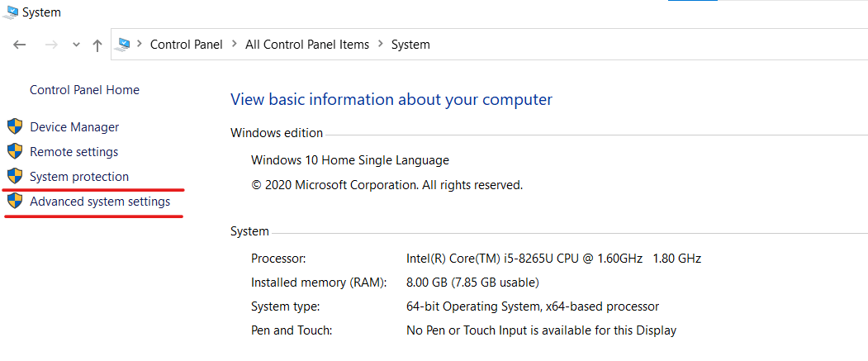Open Device Manager link
The height and width of the screenshot is (361, 868).
pos(74,127)
